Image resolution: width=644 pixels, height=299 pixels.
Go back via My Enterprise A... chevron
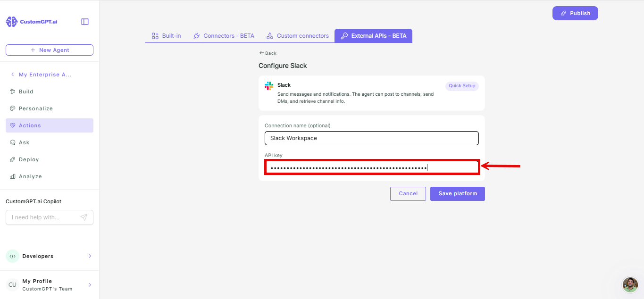[x=12, y=75]
